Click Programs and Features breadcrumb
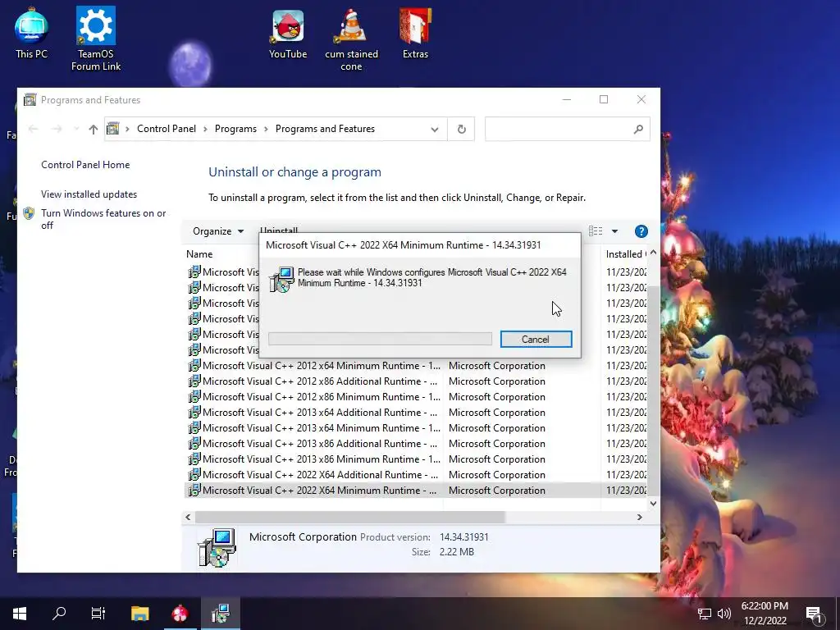840x630 pixels. pos(325,129)
